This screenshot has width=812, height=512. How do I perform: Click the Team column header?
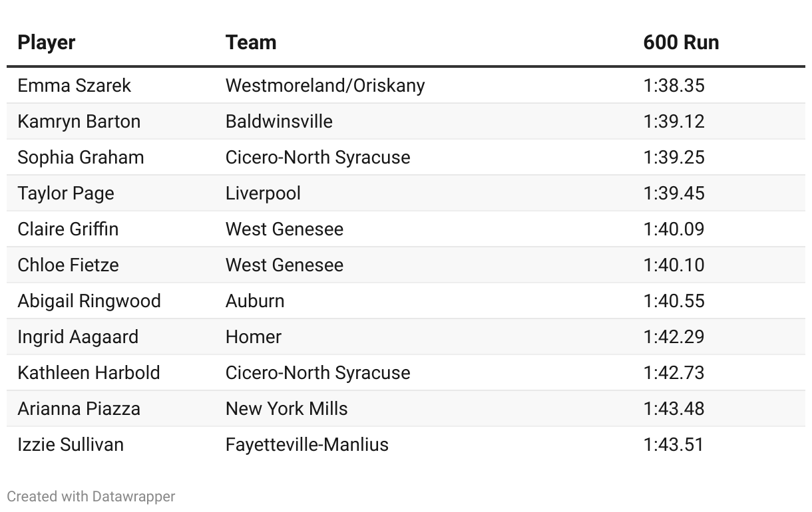click(251, 43)
